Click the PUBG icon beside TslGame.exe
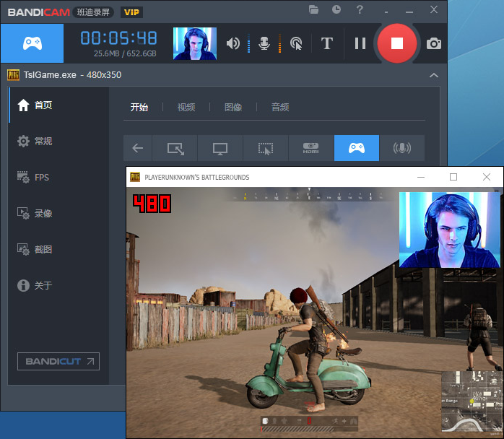The image size is (504, 439). click(x=13, y=75)
